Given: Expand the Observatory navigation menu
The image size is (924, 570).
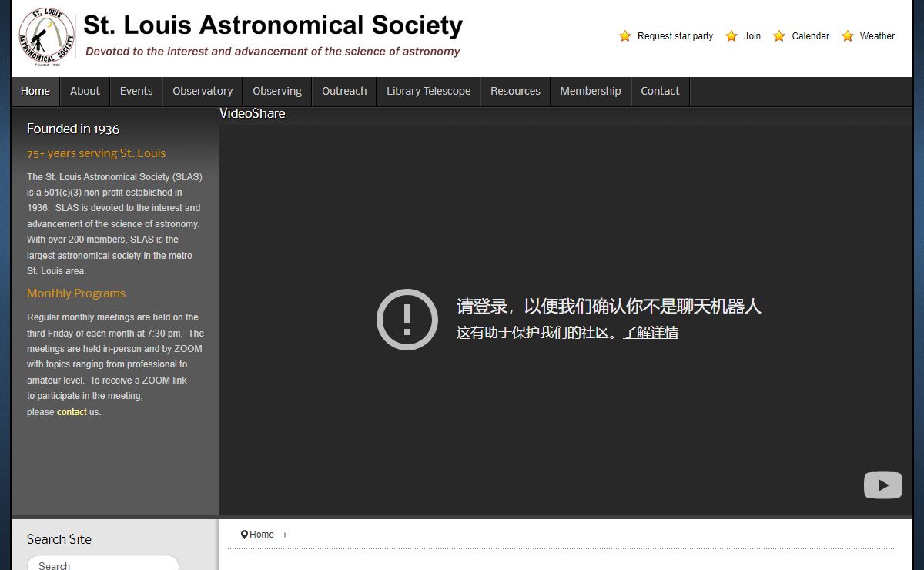Looking at the screenshot, I should [x=203, y=91].
